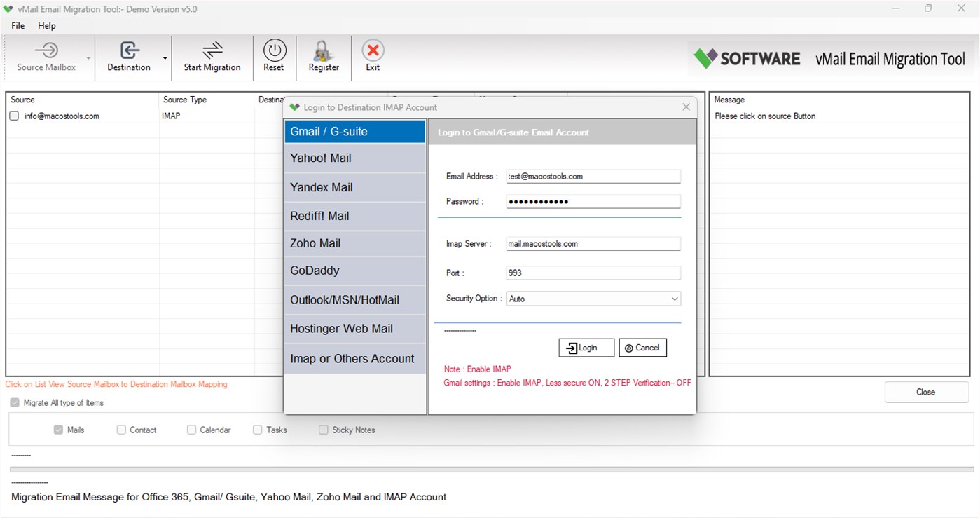
Task: Click the Login button
Action: [586, 347]
